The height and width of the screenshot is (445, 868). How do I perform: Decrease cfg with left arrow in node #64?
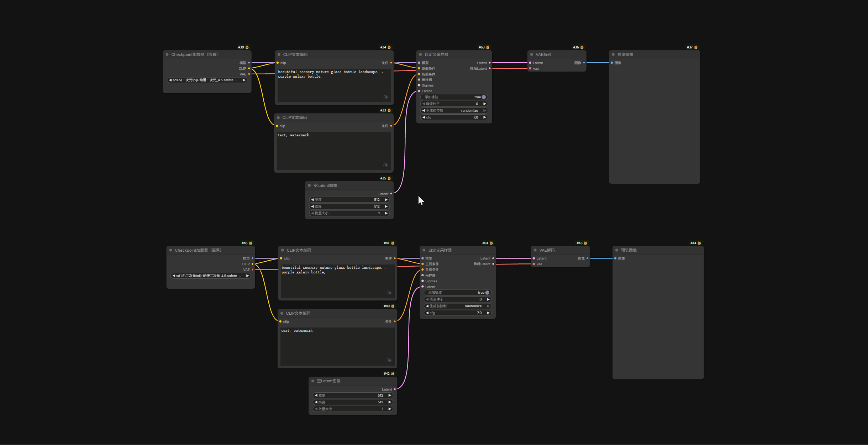427,313
